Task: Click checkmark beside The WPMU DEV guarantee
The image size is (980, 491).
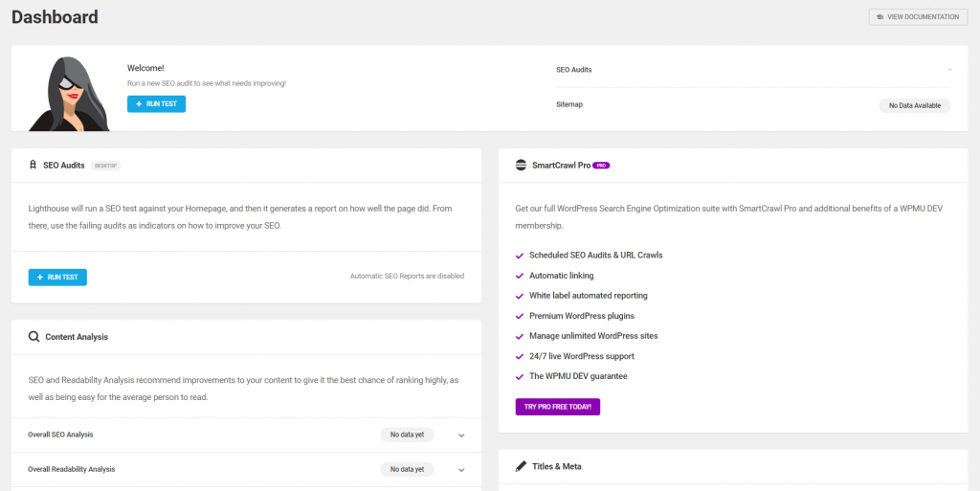Action: pos(519,377)
